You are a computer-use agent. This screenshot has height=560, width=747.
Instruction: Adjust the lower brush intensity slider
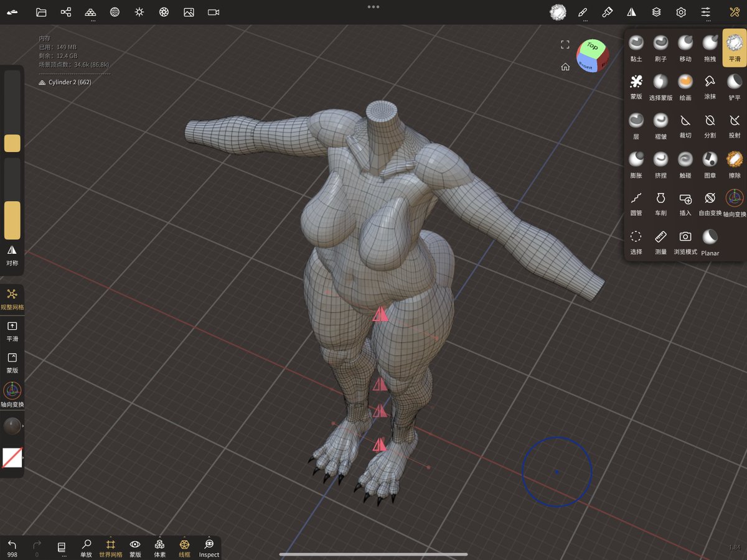pos(12,198)
